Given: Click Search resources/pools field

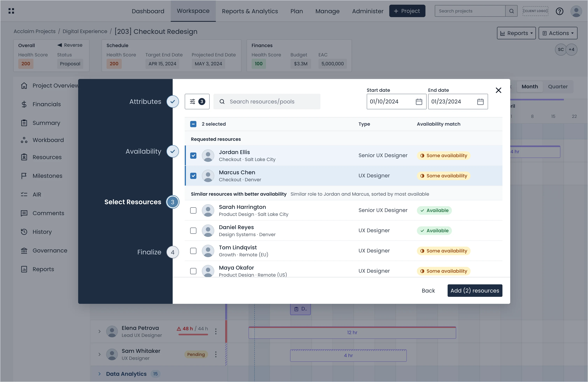Looking at the screenshot, I should tap(267, 102).
